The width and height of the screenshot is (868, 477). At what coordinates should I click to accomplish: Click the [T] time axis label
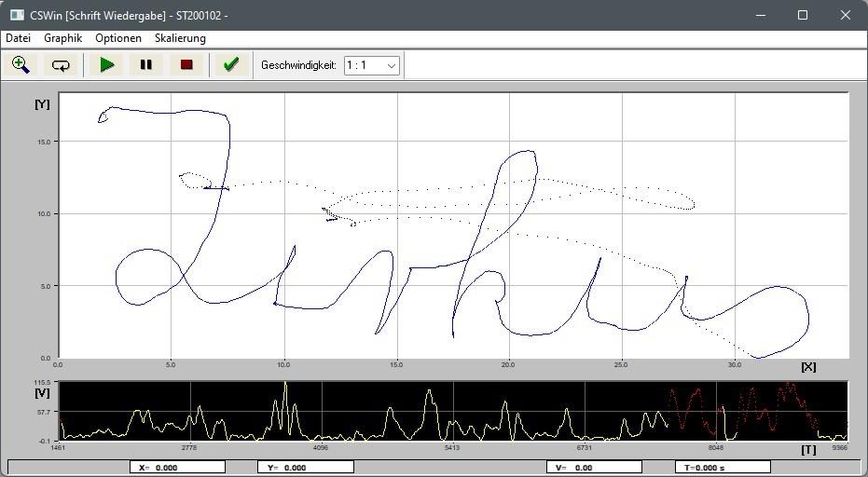808,449
